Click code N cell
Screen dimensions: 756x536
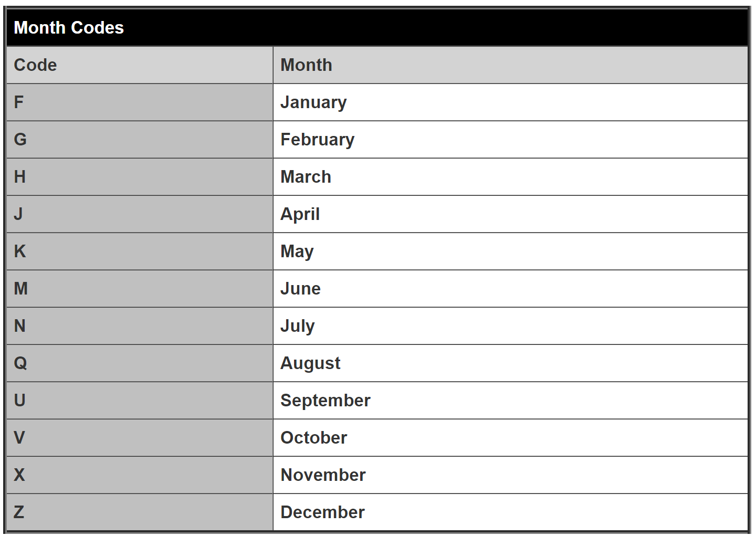20,326
